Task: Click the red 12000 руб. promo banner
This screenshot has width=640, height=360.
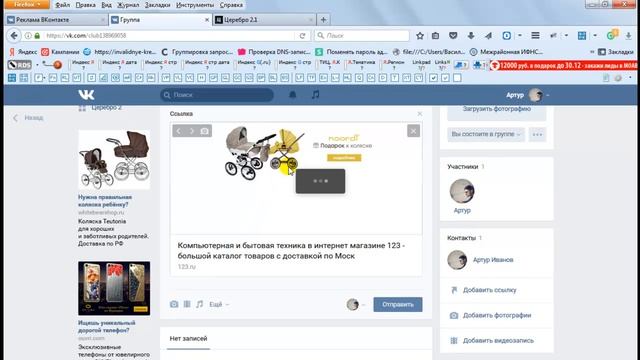Action: 563,65
